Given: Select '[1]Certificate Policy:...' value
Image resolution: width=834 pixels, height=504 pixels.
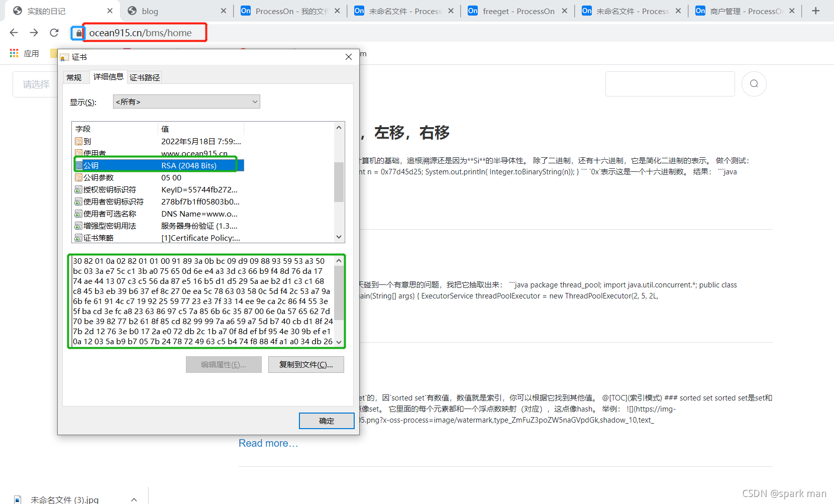Looking at the screenshot, I should pos(200,238).
